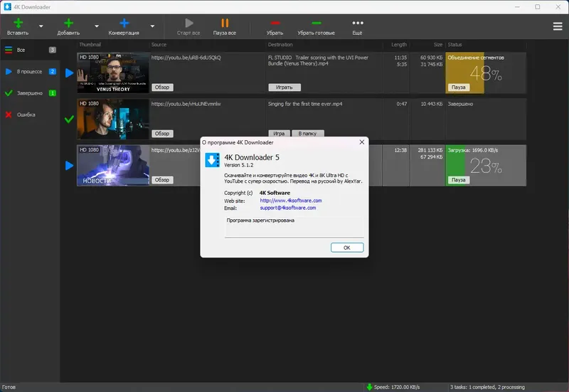Image resolution: width=569 pixels, height=392 pixels.
Task: Click the support@4ksoftware.com email link
Action: click(x=288, y=208)
